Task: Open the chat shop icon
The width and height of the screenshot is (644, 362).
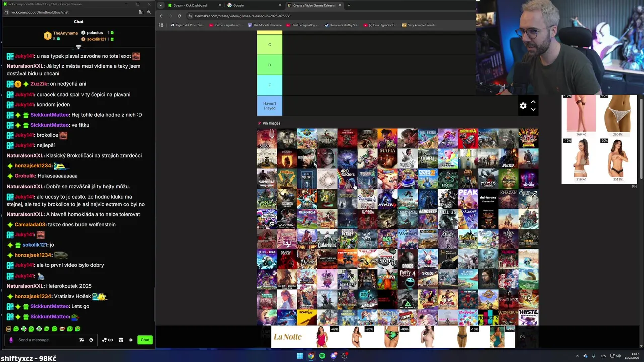Action: click(x=121, y=340)
